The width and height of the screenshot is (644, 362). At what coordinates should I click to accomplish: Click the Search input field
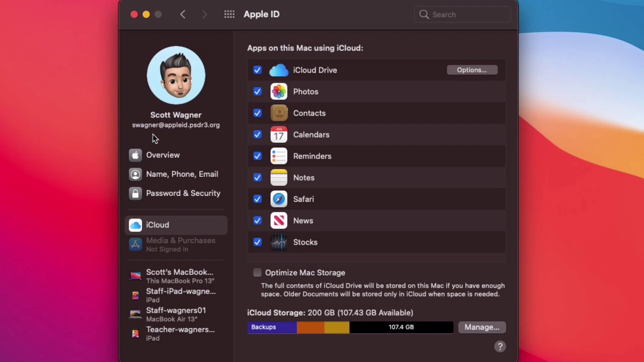[x=462, y=15]
